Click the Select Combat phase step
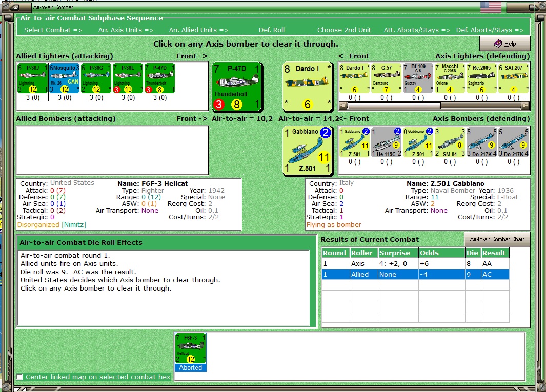The width and height of the screenshot is (546, 392). click(x=53, y=30)
